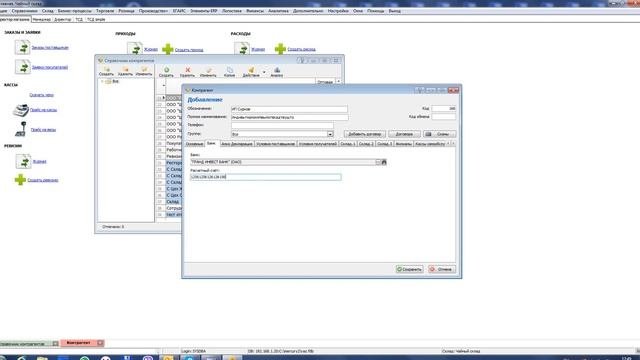Screen dimensions: 640x360
Task: Click the Полное наименование input field
Action: point(289,117)
